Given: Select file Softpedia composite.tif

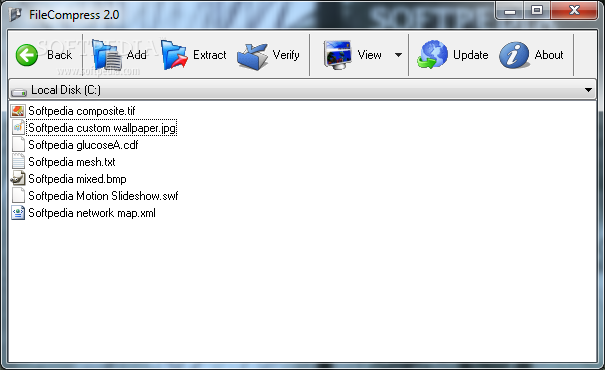Looking at the screenshot, I should 82,111.
